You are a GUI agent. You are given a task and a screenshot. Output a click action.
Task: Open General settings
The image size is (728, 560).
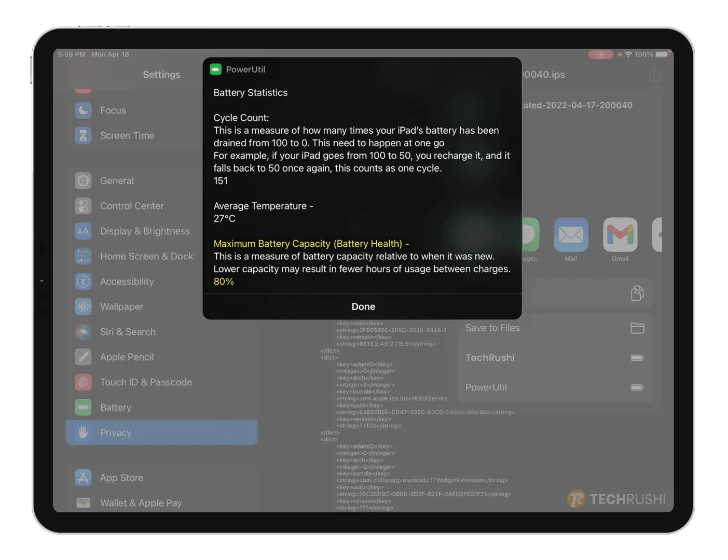pyautogui.click(x=162, y=180)
